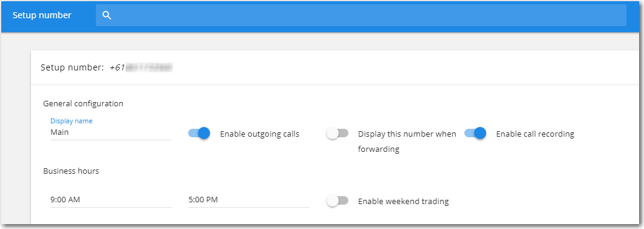
Task: Turn on Display this number when forwarding switch
Action: (x=337, y=133)
